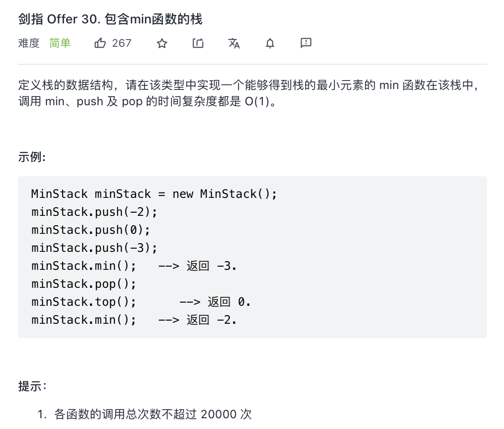Click the 难度 label text
504x429 pixels.
(x=29, y=43)
